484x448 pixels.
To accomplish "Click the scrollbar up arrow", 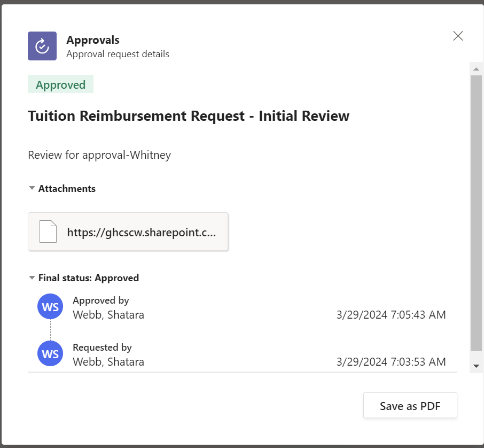I will click(x=476, y=69).
